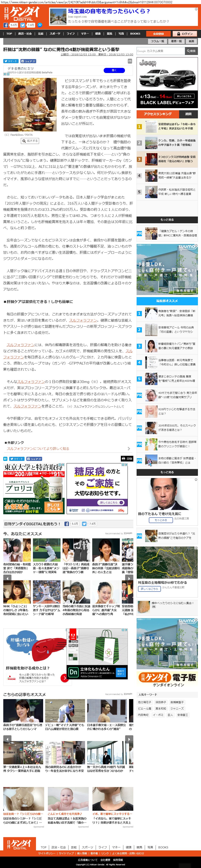201x868 pixels.
Task: Click the chevron on the external link row
Action: coord(129,448)
